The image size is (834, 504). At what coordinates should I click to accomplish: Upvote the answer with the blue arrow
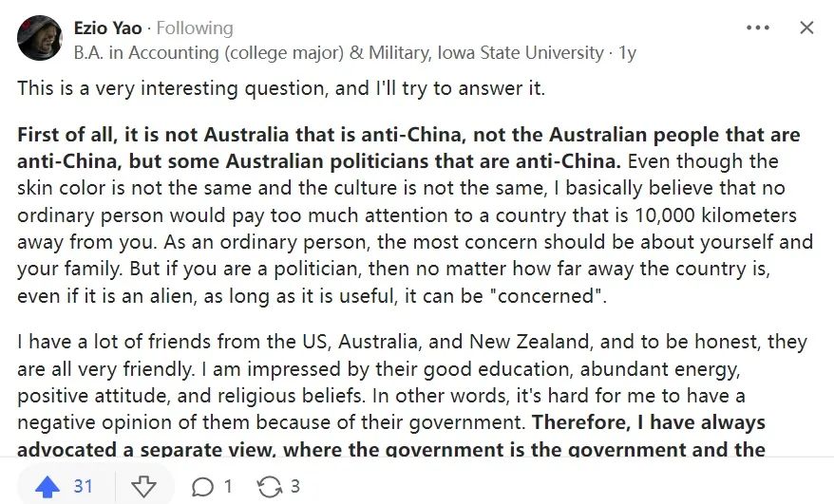(47, 487)
